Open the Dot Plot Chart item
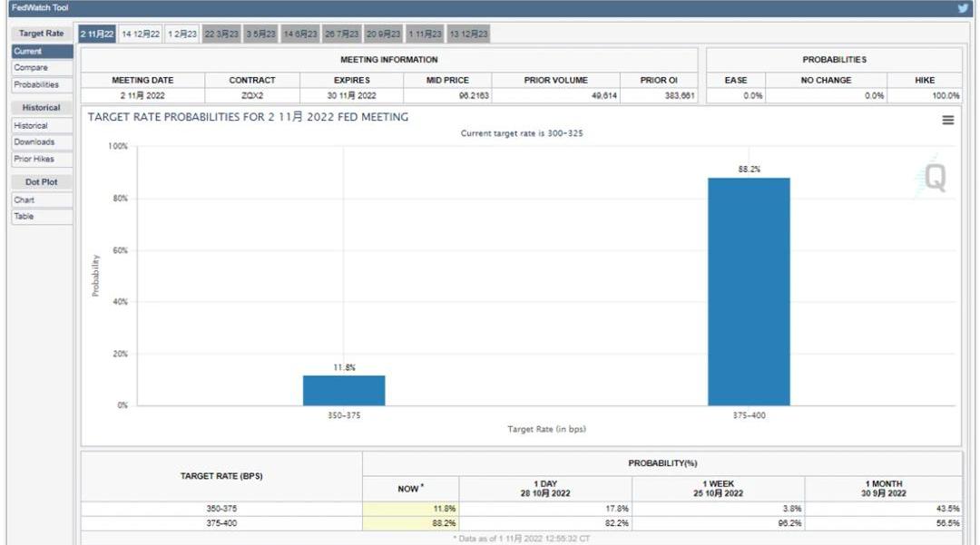 click(42, 200)
